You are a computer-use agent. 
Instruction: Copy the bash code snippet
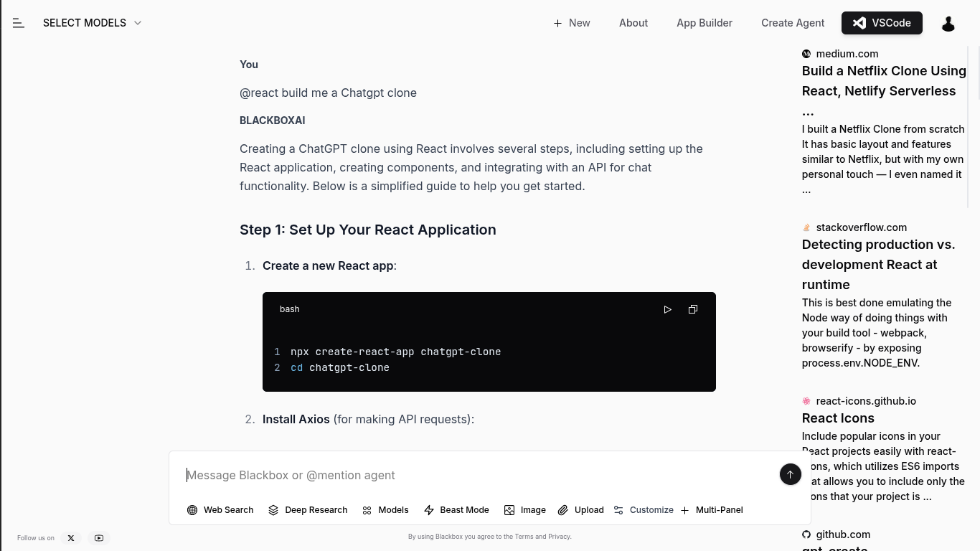click(x=692, y=309)
